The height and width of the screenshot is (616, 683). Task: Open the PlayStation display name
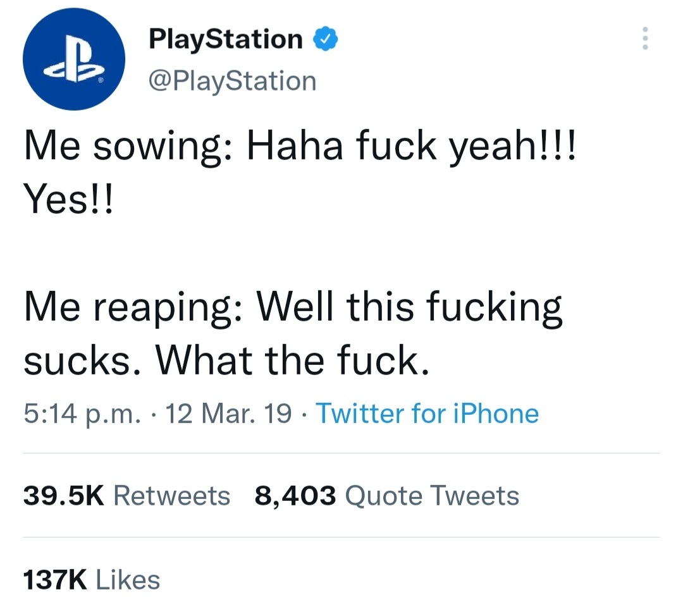pyautogui.click(x=226, y=40)
